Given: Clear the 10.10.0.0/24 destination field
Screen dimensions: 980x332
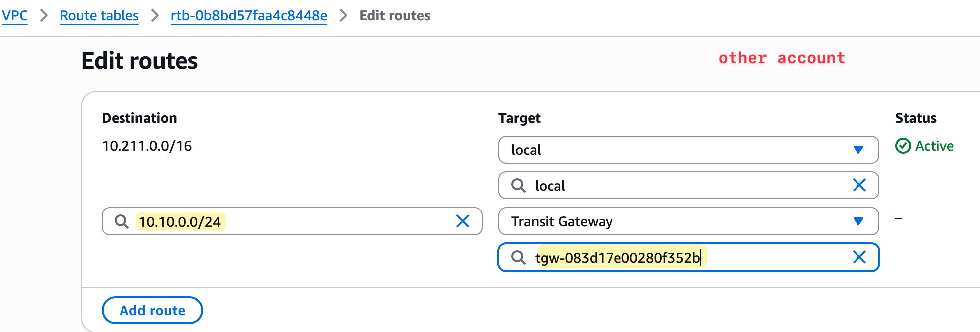Looking at the screenshot, I should pos(463,221).
